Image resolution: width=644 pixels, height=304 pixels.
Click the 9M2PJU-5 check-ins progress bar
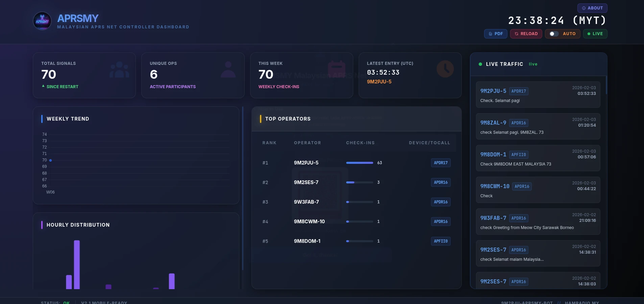point(359,163)
